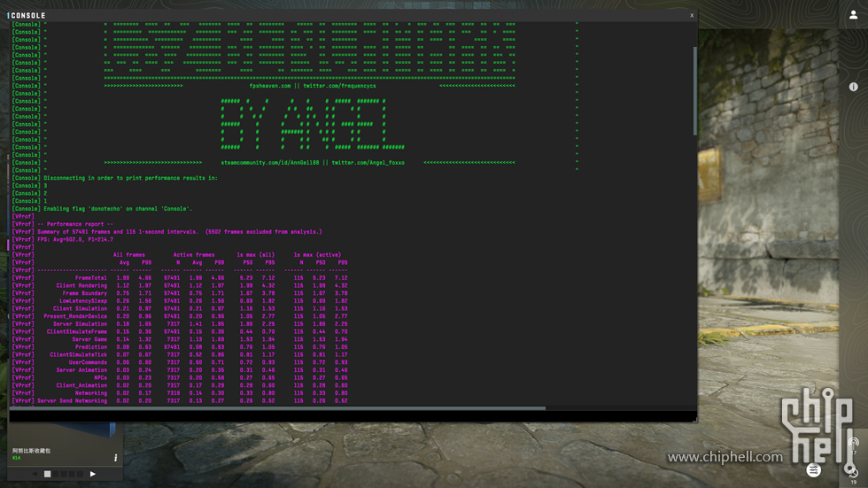Go to previous store carousel item
This screenshot has width=868, height=488.
(35, 474)
